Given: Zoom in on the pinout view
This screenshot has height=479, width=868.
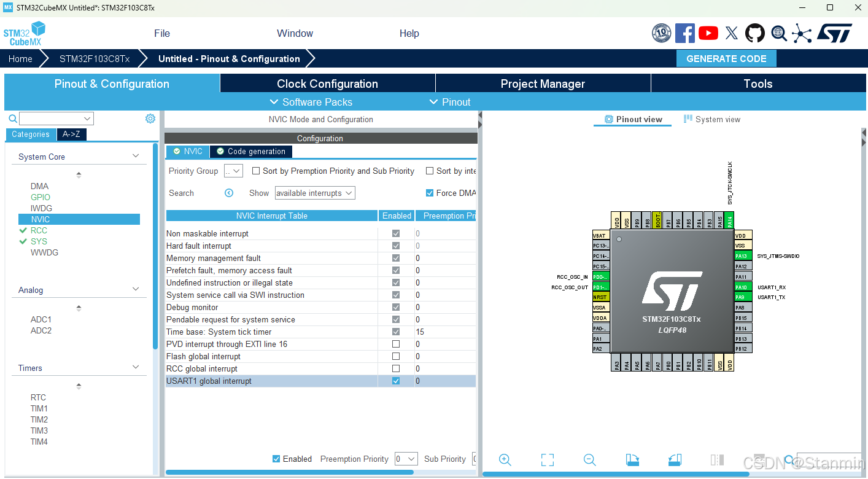Looking at the screenshot, I should (505, 459).
